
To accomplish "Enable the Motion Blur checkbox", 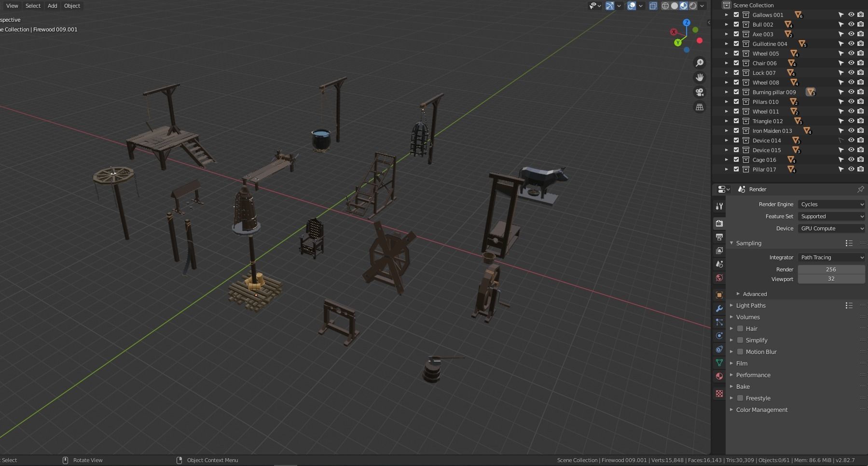I will coord(740,352).
